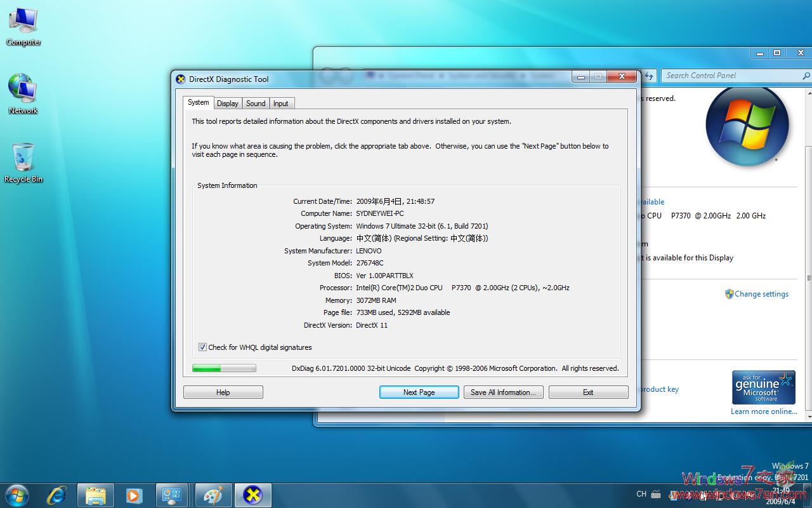This screenshot has width=812, height=508.
Task: Click the Control Panel refresh arrows icon
Action: tap(648, 76)
